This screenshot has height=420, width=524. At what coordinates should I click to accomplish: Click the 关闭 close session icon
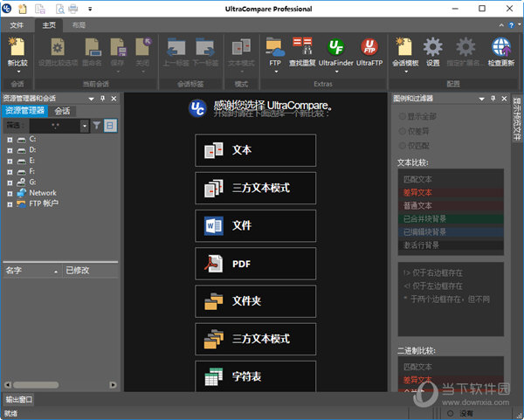(143, 47)
